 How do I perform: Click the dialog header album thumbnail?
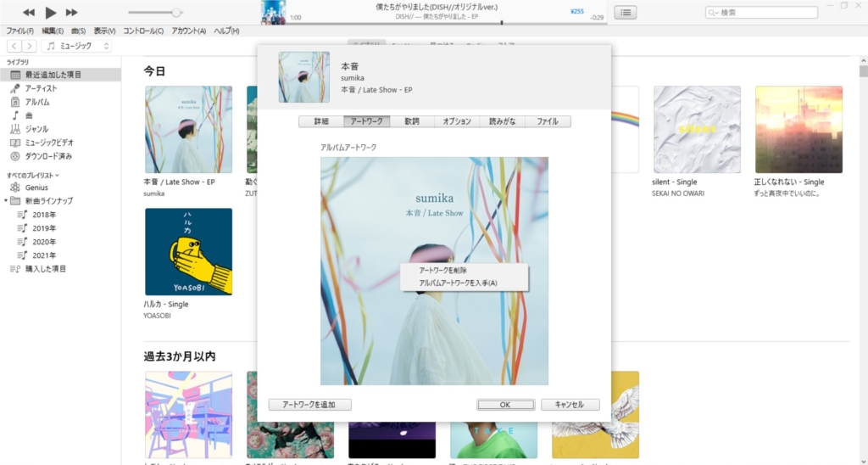tap(304, 77)
